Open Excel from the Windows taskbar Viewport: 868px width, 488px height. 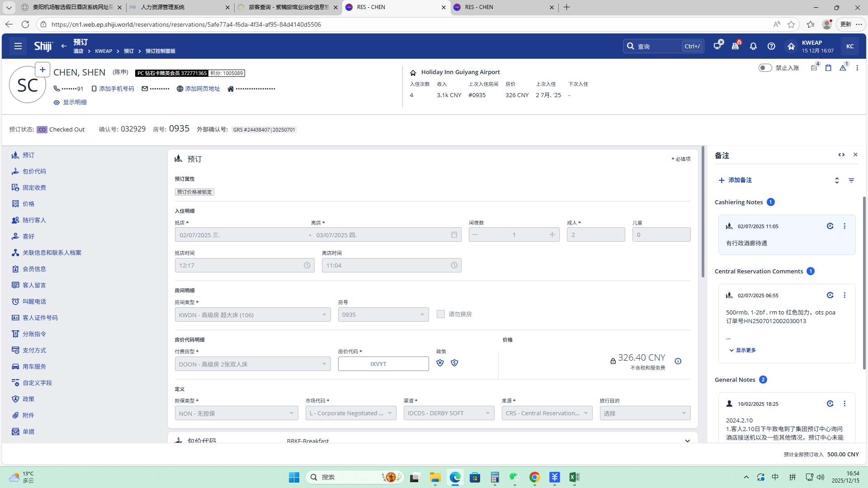pos(574,477)
